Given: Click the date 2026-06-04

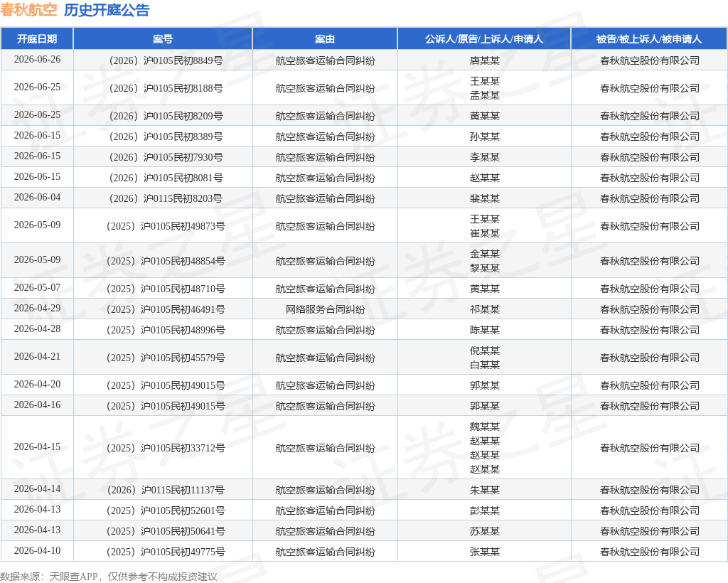Looking at the screenshot, I should 37,197.
